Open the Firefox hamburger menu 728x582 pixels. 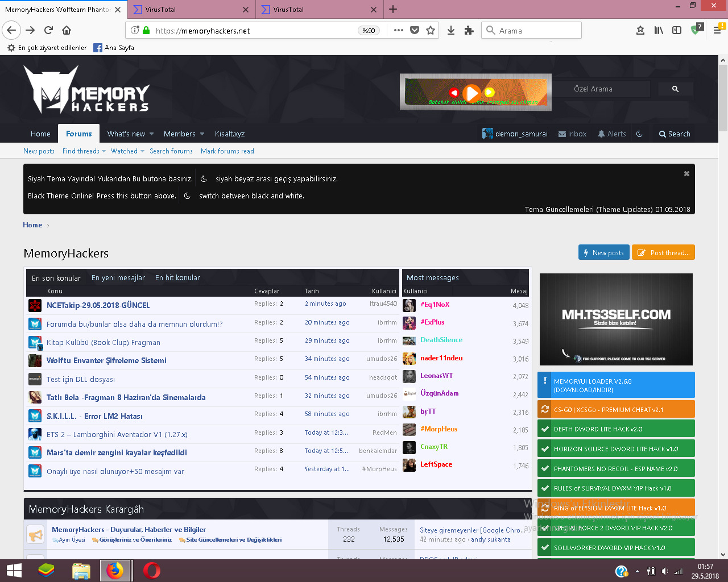tap(717, 31)
